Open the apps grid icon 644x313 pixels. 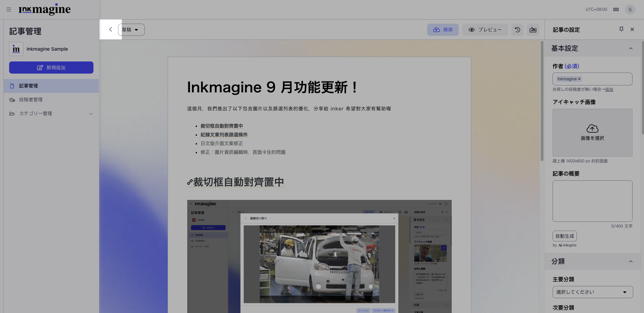pos(616,9)
